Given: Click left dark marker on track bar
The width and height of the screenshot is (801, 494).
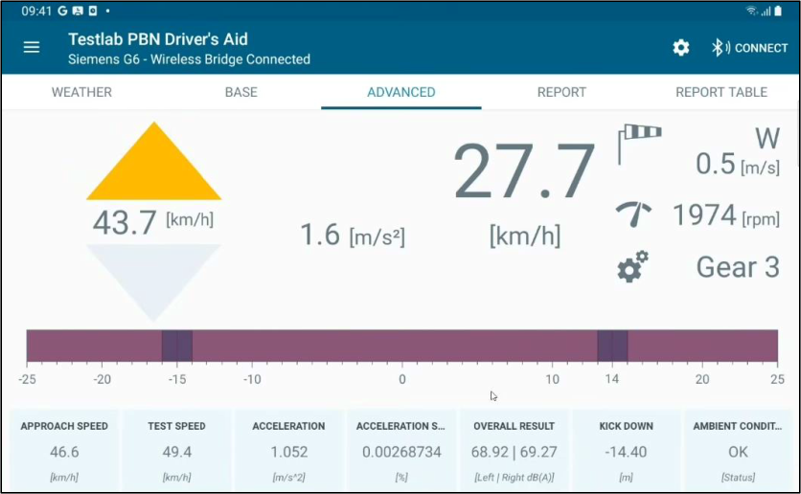Looking at the screenshot, I should point(177,346).
